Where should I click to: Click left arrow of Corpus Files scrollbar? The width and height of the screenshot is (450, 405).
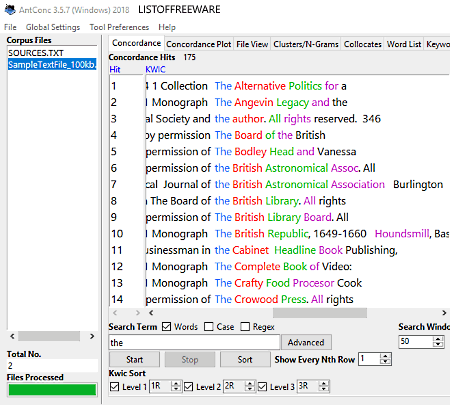12,336
